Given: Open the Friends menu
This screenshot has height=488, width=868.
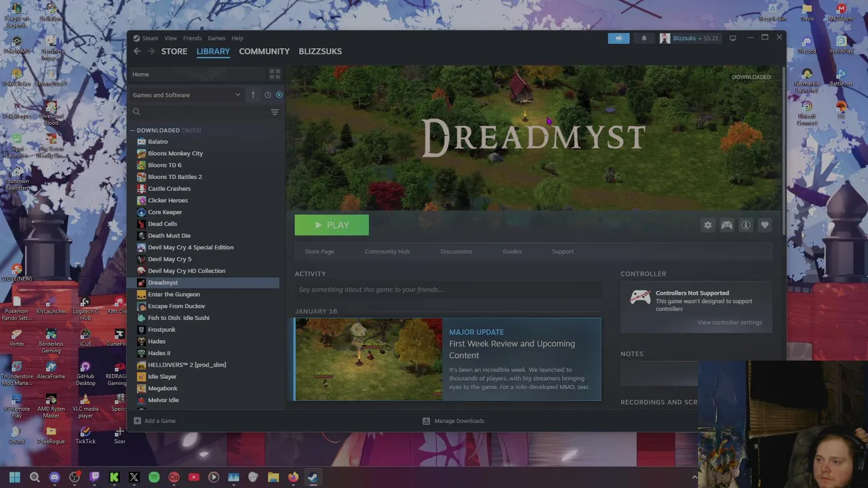Looking at the screenshot, I should [192, 38].
